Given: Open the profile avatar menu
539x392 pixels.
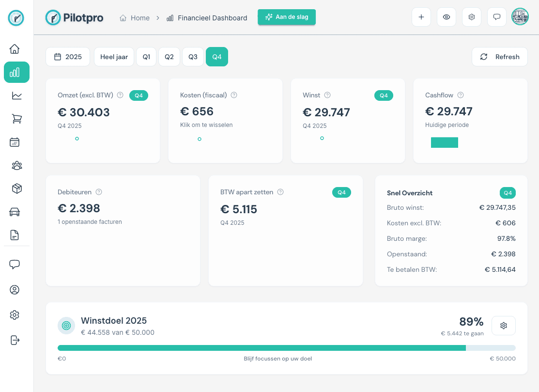Looking at the screenshot, I should (520, 17).
